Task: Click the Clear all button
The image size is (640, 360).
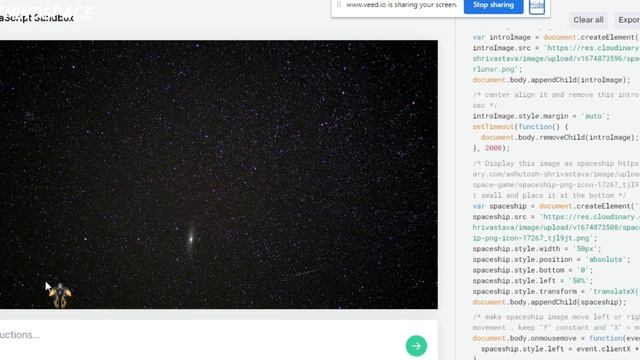Action: 588,20
